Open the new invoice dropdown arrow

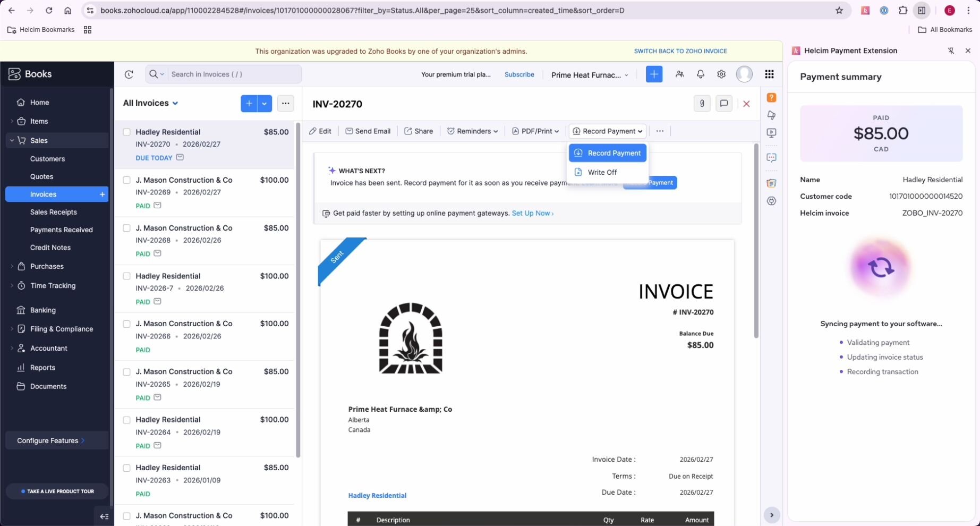(265, 104)
